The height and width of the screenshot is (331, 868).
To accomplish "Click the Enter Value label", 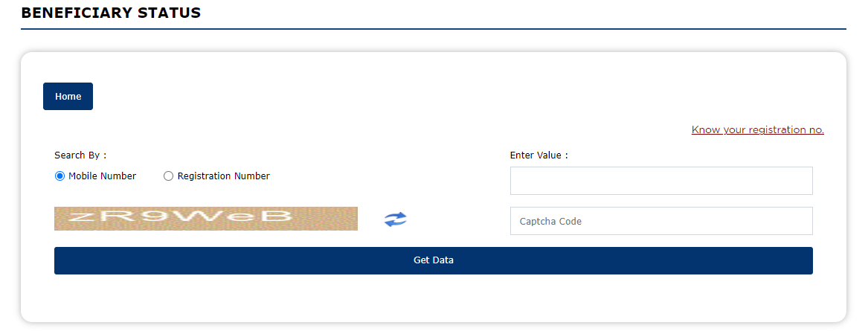I will click(x=539, y=155).
